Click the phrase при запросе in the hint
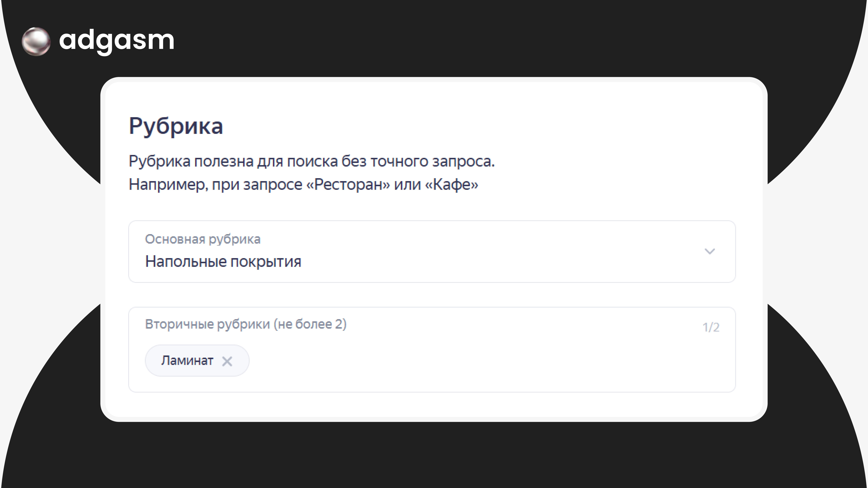Image resolution: width=868 pixels, height=488 pixels. click(x=257, y=184)
